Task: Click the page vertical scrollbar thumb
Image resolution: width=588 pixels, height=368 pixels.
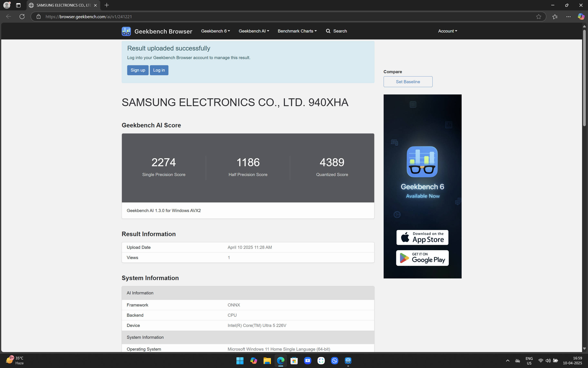Action: 584,78
